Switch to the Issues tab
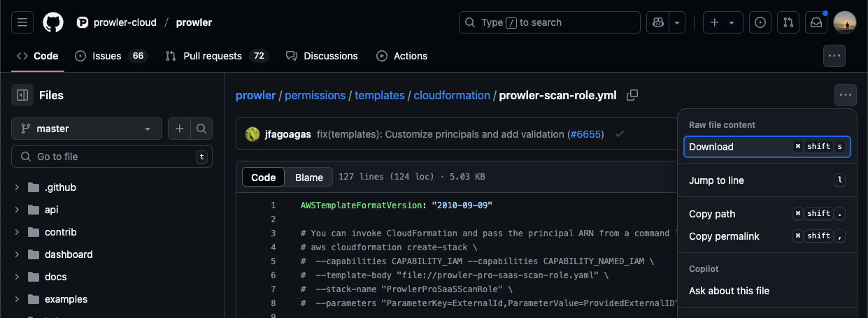This screenshot has height=318, width=868. tap(111, 56)
